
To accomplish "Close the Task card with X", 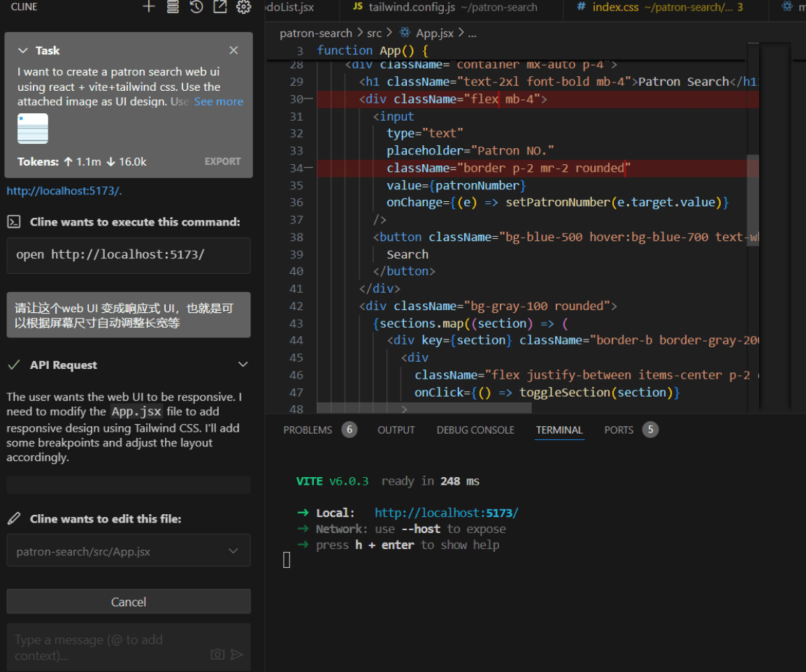I will point(234,50).
